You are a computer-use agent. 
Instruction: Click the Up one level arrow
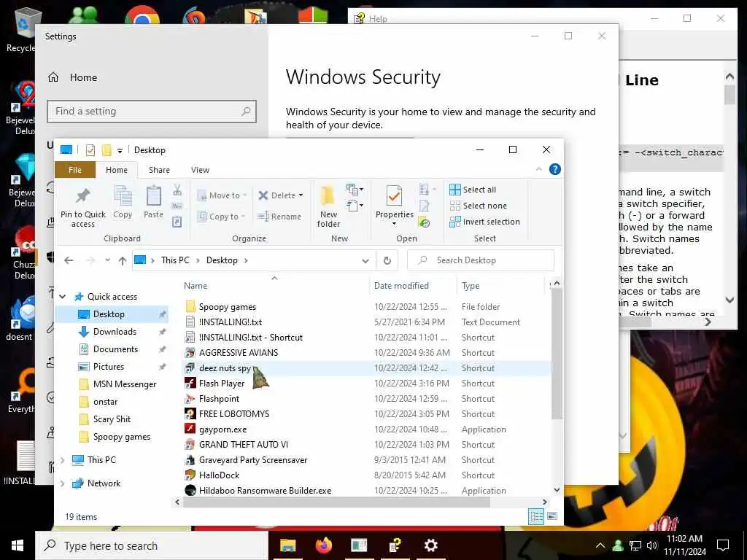[x=123, y=260]
